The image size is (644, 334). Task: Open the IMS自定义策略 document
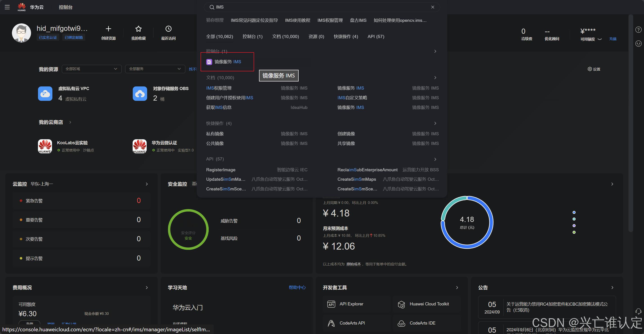(x=352, y=98)
